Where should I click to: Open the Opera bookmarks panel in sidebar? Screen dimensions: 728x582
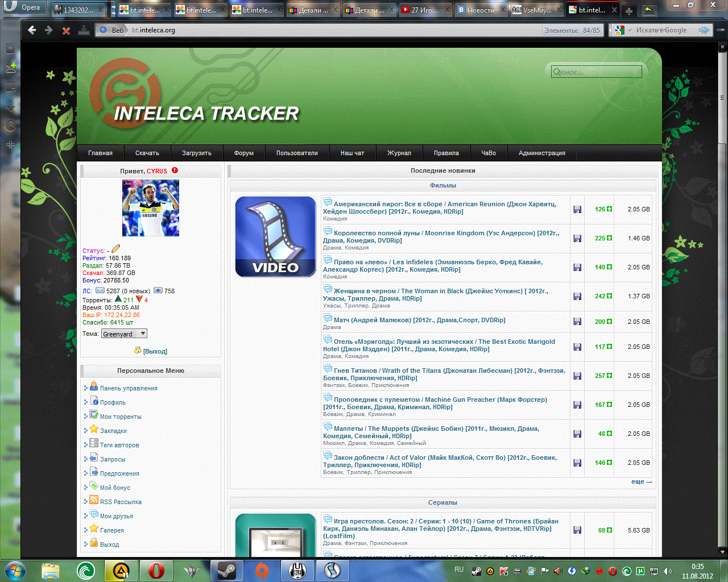click(10, 49)
